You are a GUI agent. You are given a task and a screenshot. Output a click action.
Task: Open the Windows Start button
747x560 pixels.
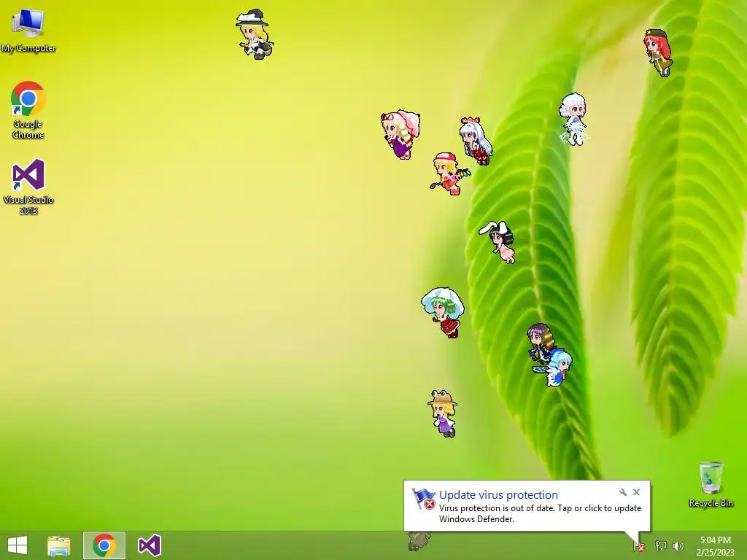pyautogui.click(x=18, y=545)
